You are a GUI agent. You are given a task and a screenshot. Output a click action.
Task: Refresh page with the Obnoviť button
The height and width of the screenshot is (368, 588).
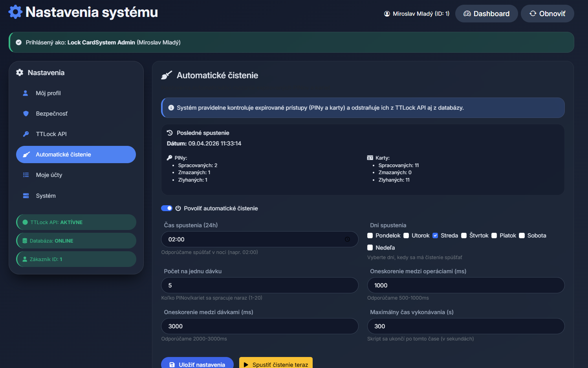pos(547,14)
